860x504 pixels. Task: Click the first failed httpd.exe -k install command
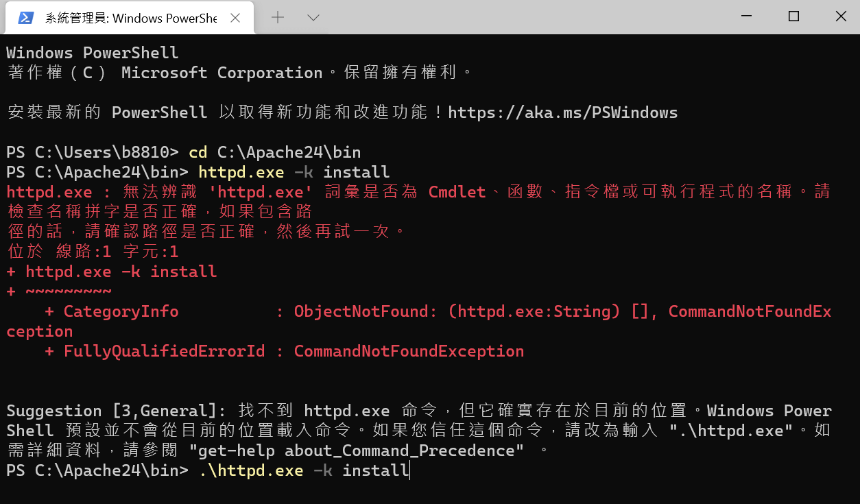[x=294, y=172]
